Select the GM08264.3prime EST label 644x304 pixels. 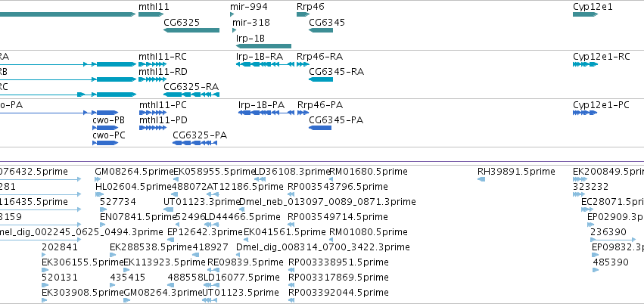pyautogui.click(x=163, y=293)
